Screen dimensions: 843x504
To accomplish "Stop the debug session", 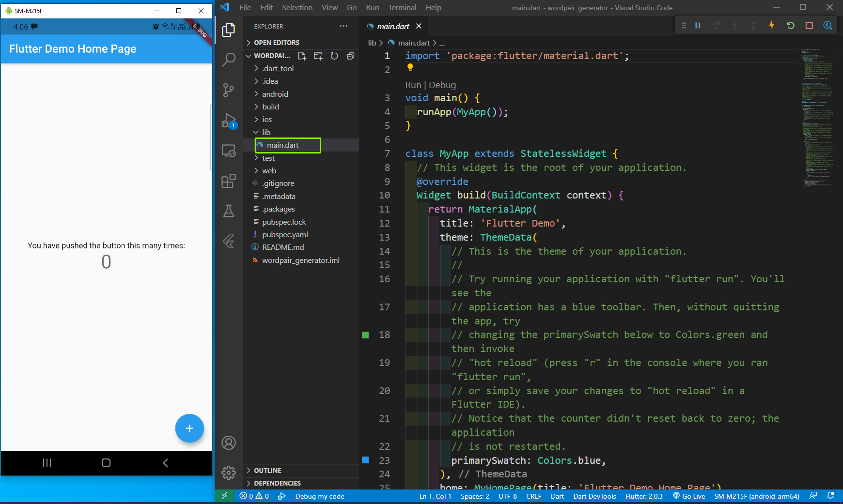I will click(x=809, y=26).
